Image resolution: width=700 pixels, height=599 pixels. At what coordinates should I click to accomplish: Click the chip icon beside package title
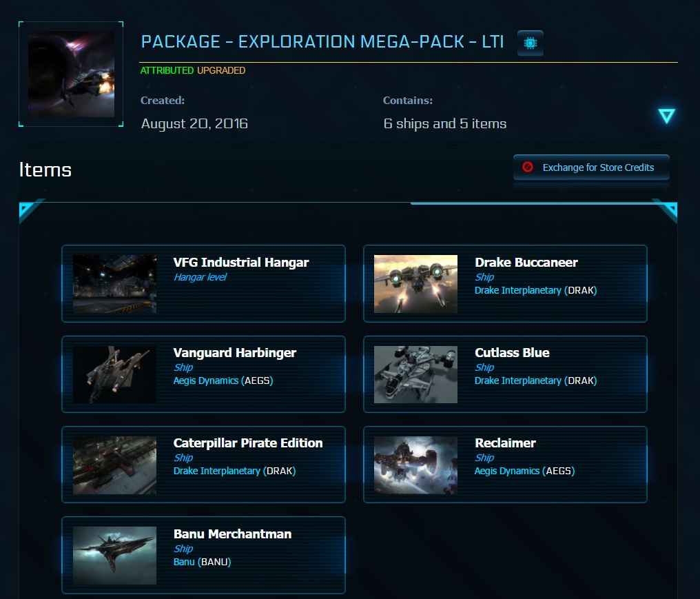coord(530,43)
